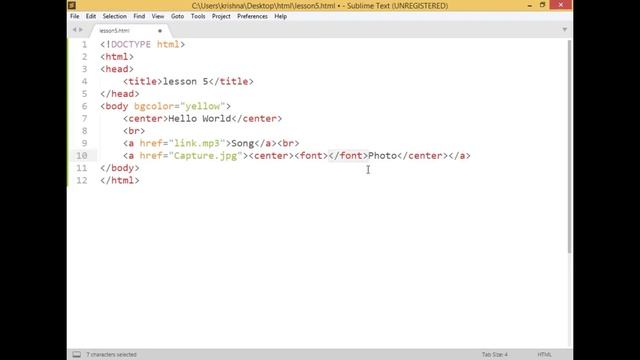Click line number 6 in the gutter
The image size is (640, 360).
coord(84,106)
